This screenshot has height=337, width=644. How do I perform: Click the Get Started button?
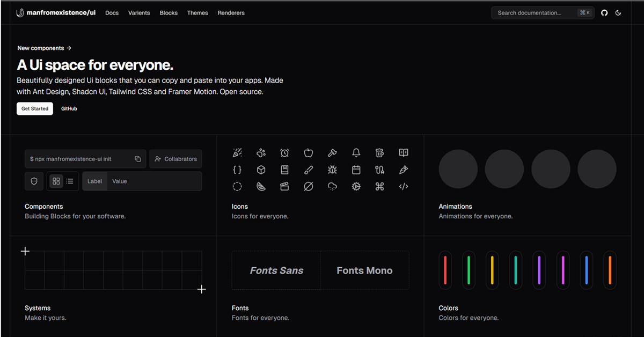pyautogui.click(x=35, y=108)
